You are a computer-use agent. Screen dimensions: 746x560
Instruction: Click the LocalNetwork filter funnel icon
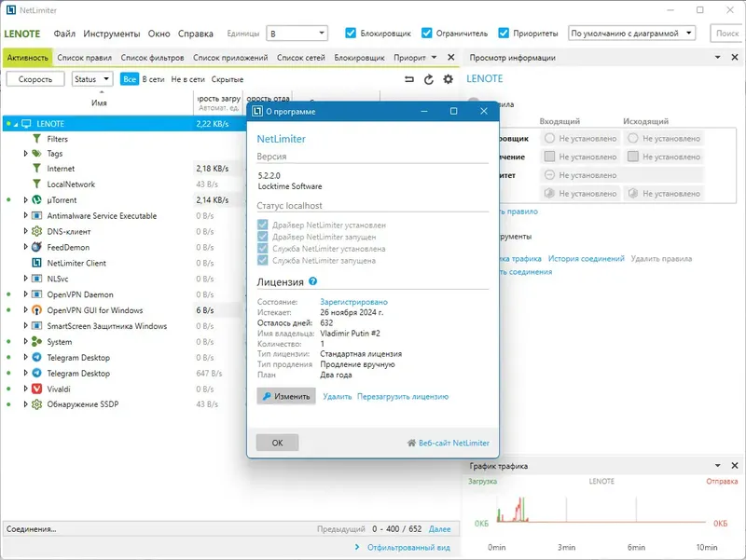point(36,184)
